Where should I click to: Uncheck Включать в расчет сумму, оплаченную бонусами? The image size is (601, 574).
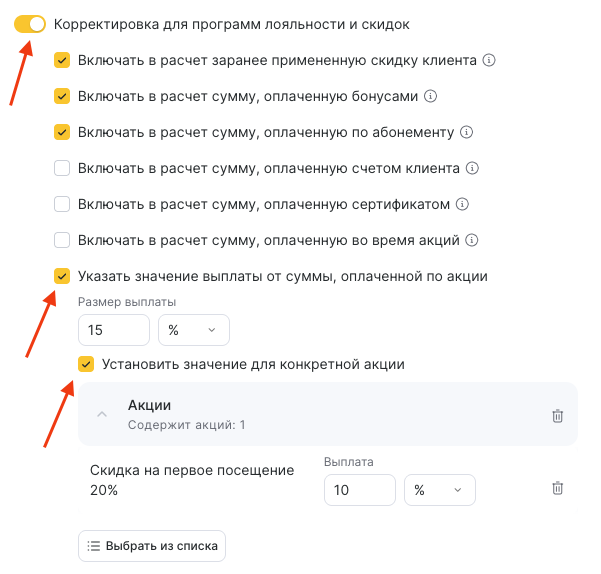click(62, 96)
